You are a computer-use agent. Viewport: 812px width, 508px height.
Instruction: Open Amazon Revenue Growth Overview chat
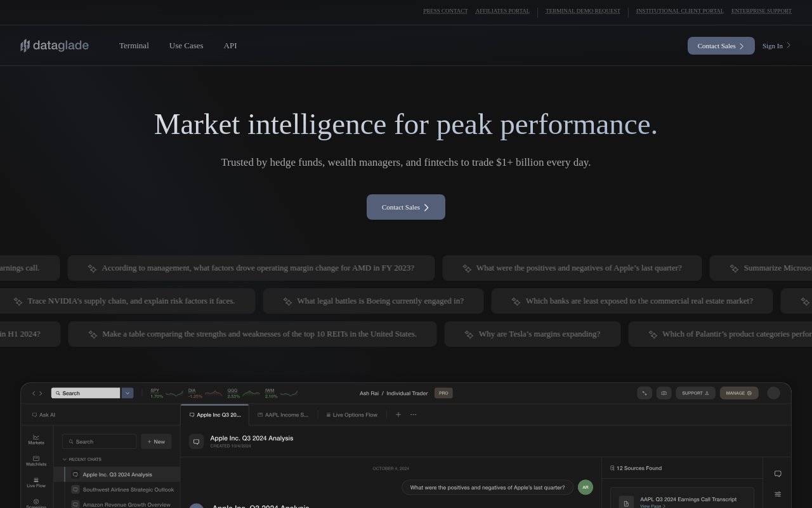(121, 504)
